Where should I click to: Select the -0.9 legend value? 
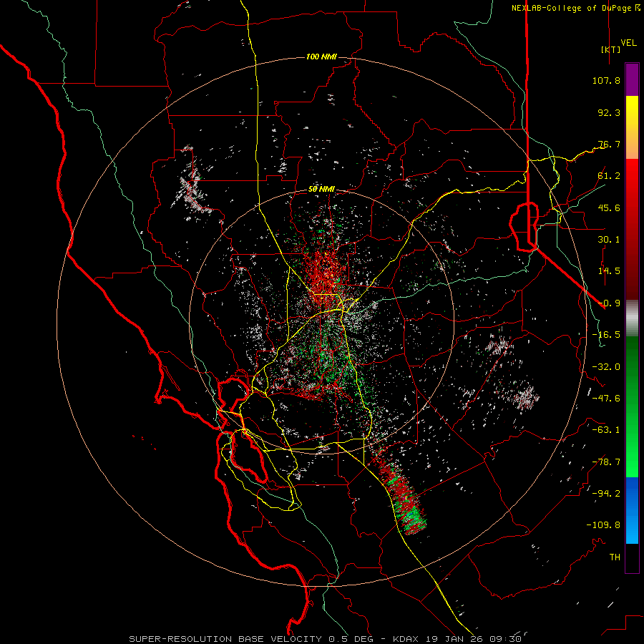tap(609, 303)
